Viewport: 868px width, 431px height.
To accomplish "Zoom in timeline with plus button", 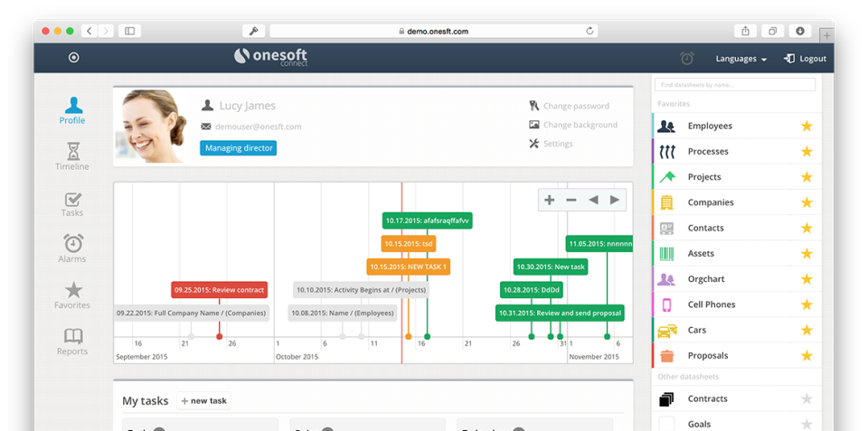I will (x=549, y=200).
